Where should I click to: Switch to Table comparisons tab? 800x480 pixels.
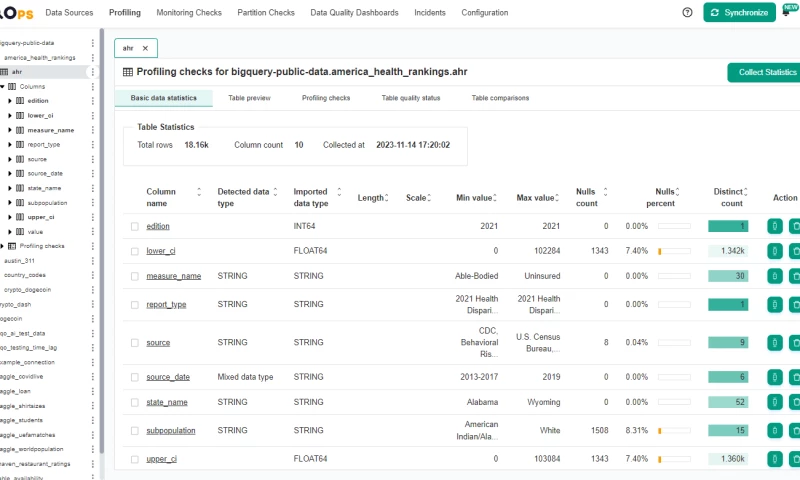tap(500, 98)
